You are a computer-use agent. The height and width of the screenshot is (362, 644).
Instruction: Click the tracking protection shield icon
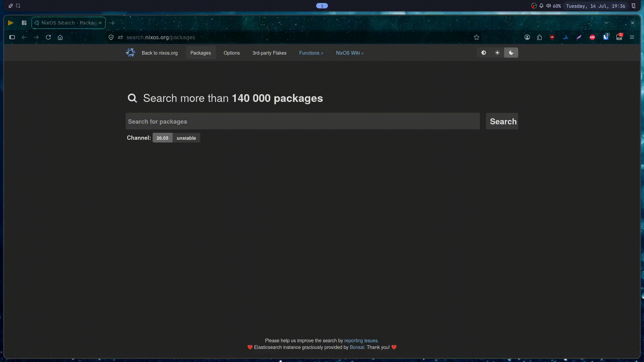click(x=111, y=37)
